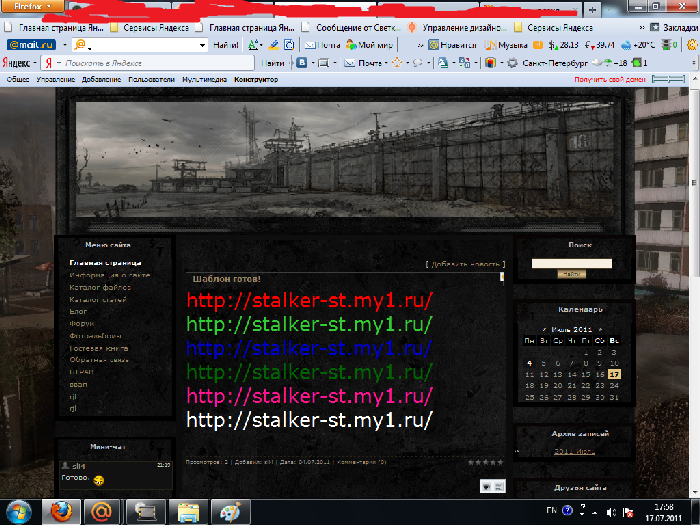Open the 'Мультимедиа' admin bar menu
The height and width of the screenshot is (525, 700).
(x=204, y=79)
